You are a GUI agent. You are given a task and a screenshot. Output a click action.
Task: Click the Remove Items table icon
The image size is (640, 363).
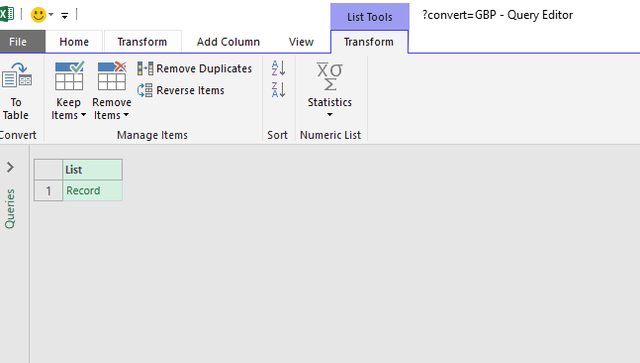coord(111,76)
